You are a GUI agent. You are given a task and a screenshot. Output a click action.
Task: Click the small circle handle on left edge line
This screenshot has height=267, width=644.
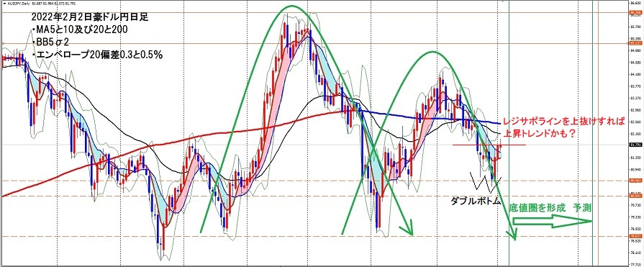point(3,43)
